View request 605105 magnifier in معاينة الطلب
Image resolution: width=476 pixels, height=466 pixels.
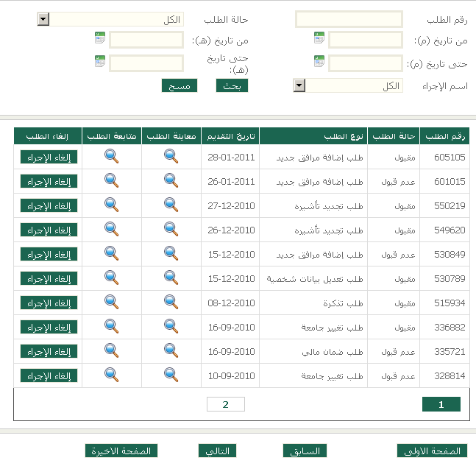click(x=171, y=157)
